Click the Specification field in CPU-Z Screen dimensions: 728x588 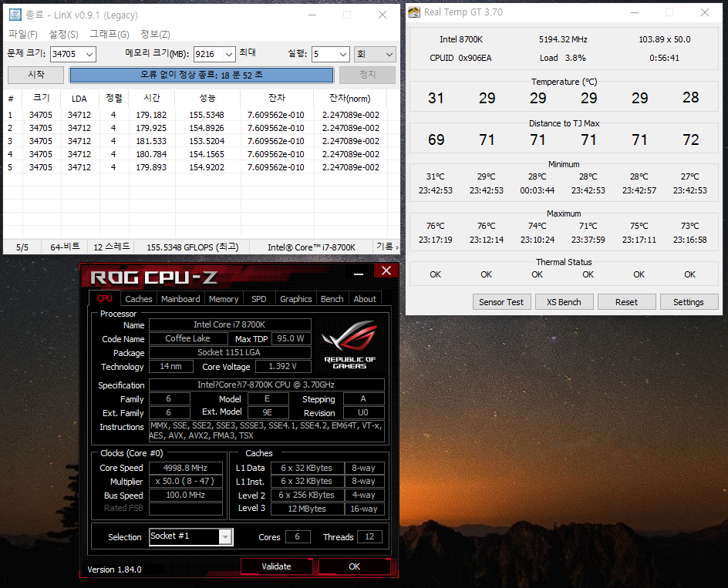(x=267, y=385)
